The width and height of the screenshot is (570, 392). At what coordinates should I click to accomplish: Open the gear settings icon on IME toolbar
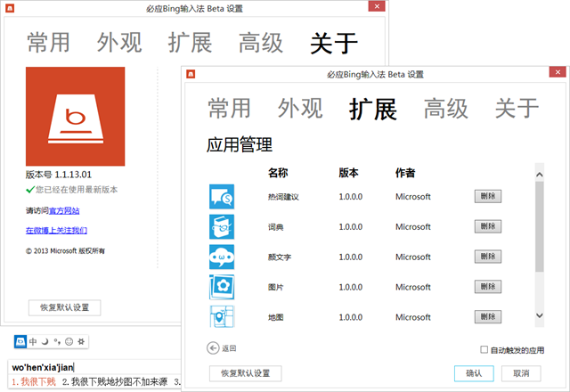click(x=81, y=341)
